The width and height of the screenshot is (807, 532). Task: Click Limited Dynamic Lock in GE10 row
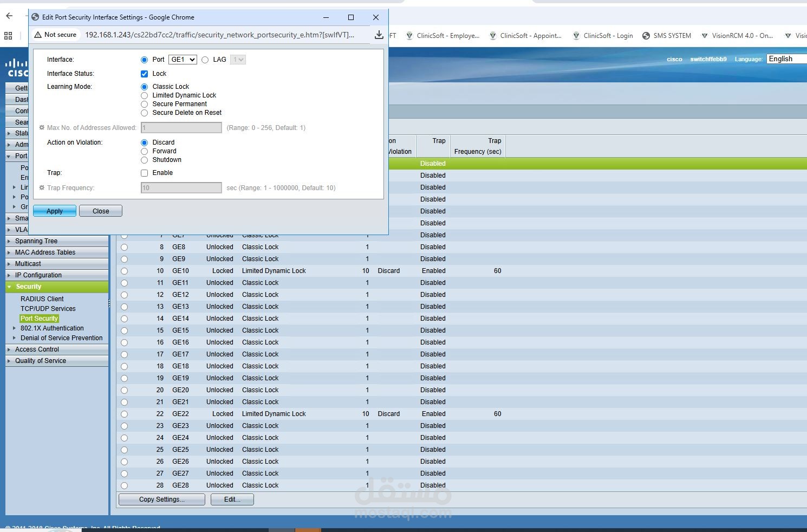click(x=274, y=271)
